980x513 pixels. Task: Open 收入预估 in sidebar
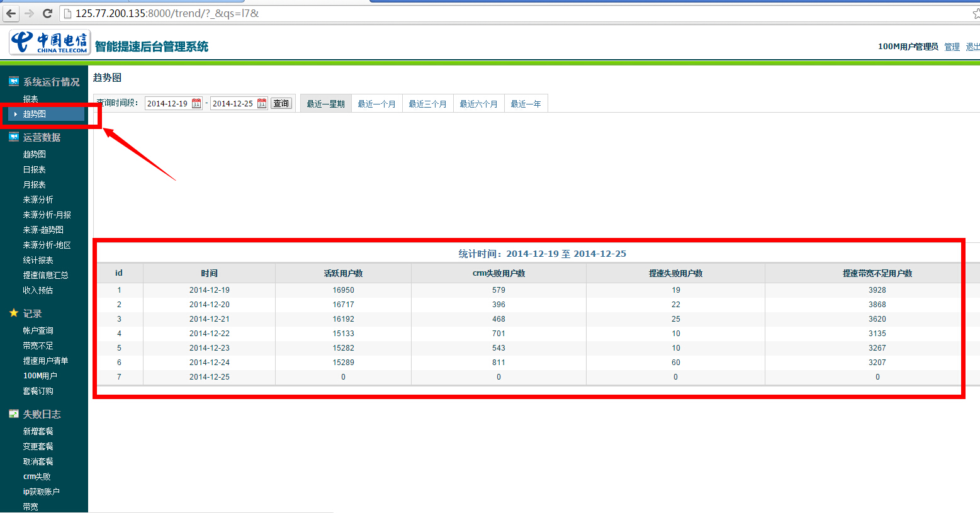[x=38, y=290]
